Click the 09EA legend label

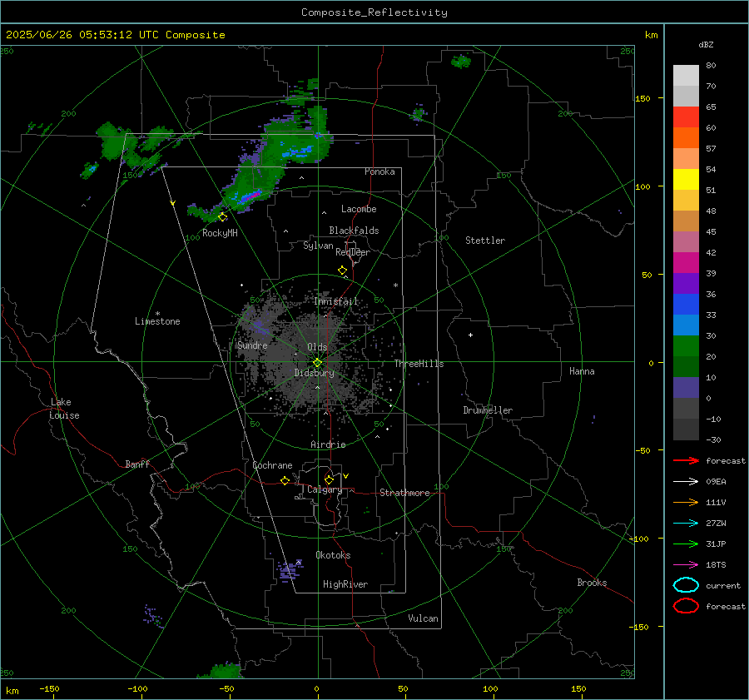[x=716, y=482]
